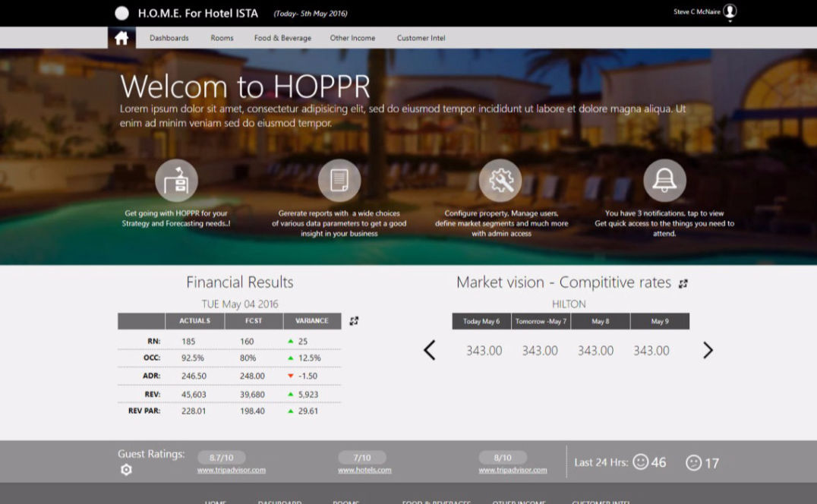Expand the Market vision panel icon

683,283
